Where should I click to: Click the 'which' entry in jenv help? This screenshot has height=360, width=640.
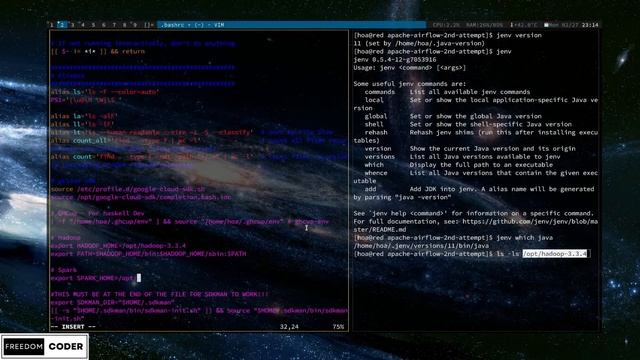click(374, 165)
